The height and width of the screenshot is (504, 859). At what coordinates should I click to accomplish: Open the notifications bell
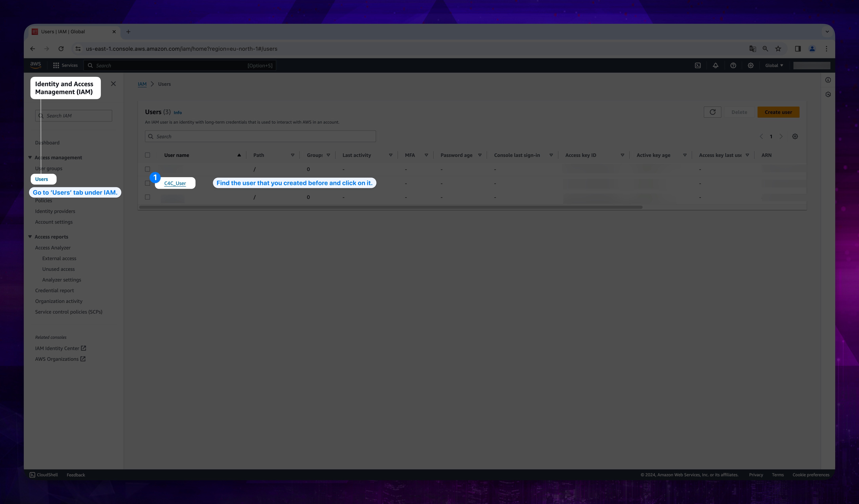[716, 65]
